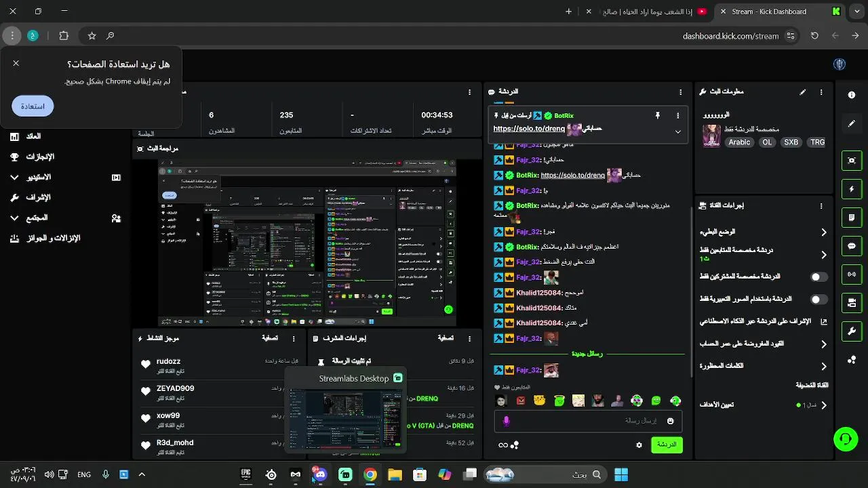Click the live broadcast signal widget icon
This screenshot has height=488, width=868.
coord(852,274)
